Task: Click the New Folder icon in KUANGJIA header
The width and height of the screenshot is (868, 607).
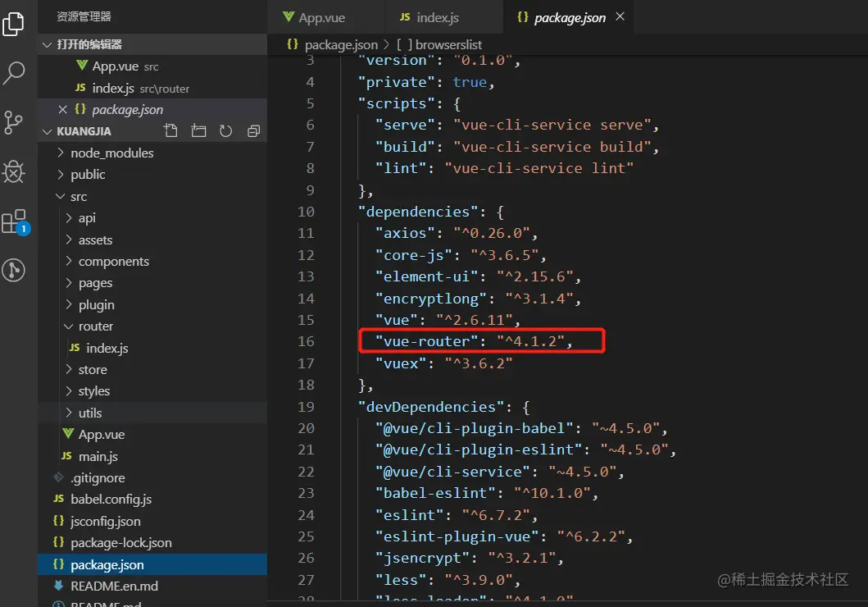Action: coord(198,131)
